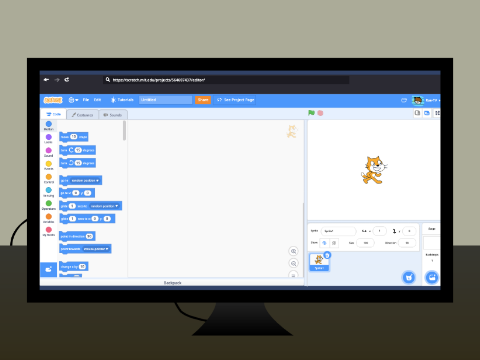
Task: Click the Sprite name field
Action: point(338,231)
